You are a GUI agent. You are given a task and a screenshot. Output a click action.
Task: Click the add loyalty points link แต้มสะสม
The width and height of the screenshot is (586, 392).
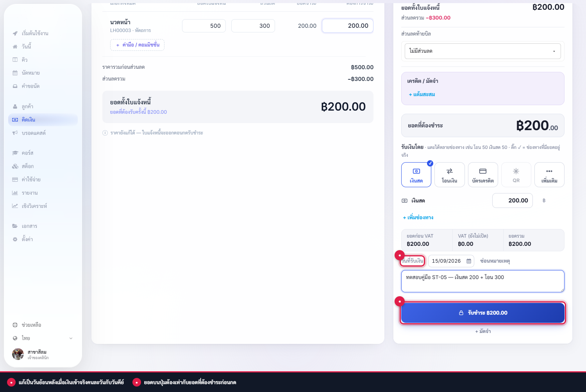[x=422, y=95]
